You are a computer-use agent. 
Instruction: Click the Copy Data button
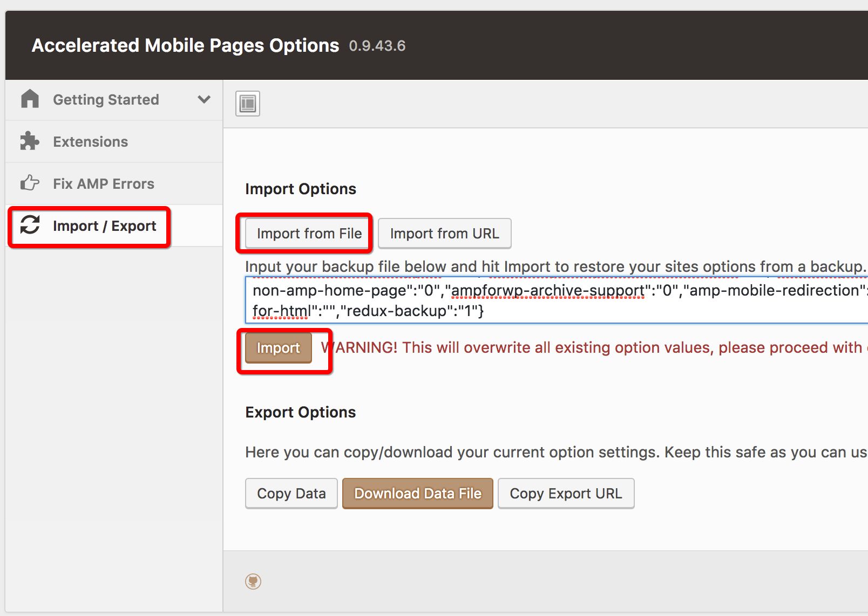291,494
